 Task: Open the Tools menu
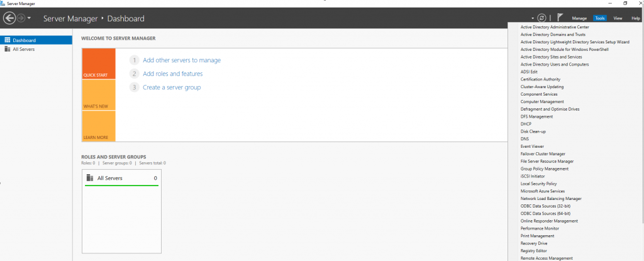click(x=599, y=18)
